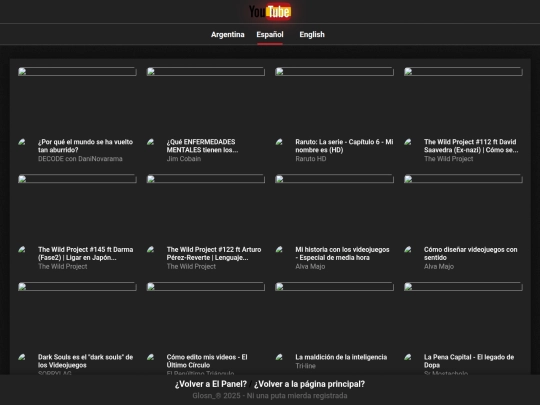This screenshot has height=405, width=540.
Task: Click the Glosn_® 2025 footer text
Action: (270, 396)
